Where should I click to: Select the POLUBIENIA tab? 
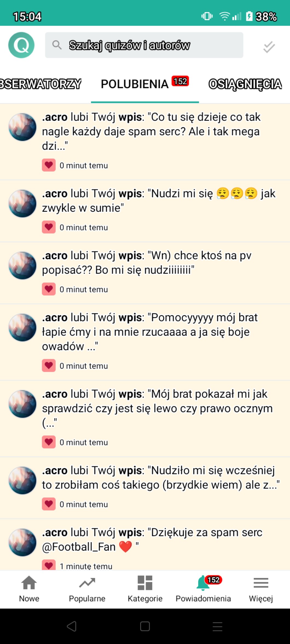pos(145,84)
